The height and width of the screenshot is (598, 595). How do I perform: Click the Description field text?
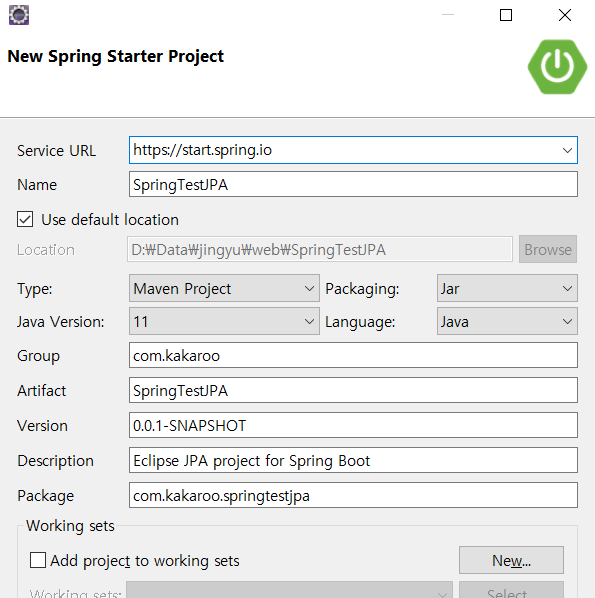353,460
